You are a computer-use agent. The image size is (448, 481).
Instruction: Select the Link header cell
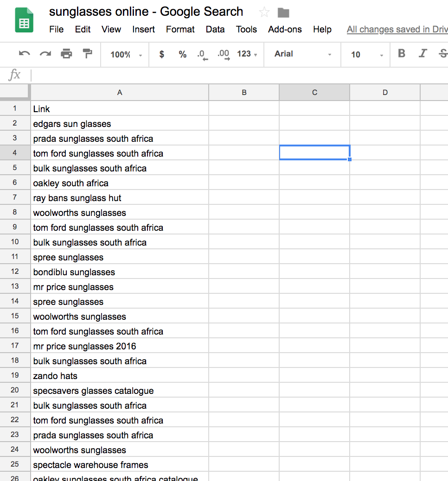[x=120, y=108]
